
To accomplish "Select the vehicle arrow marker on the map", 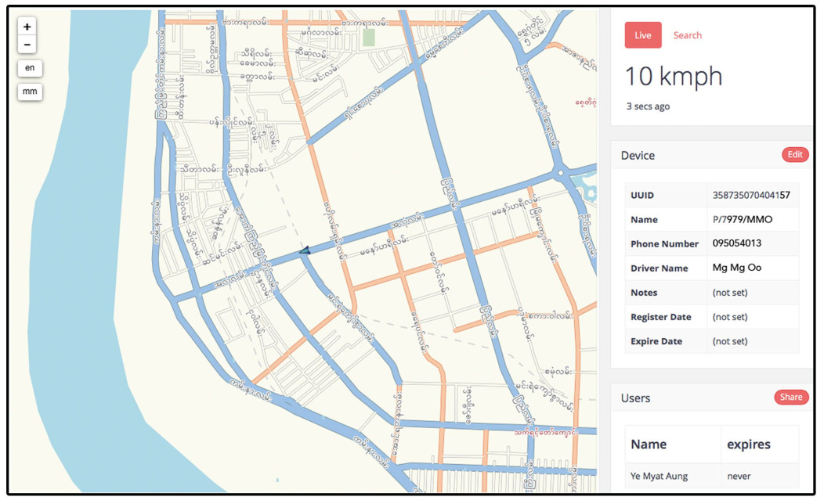I will (x=305, y=250).
